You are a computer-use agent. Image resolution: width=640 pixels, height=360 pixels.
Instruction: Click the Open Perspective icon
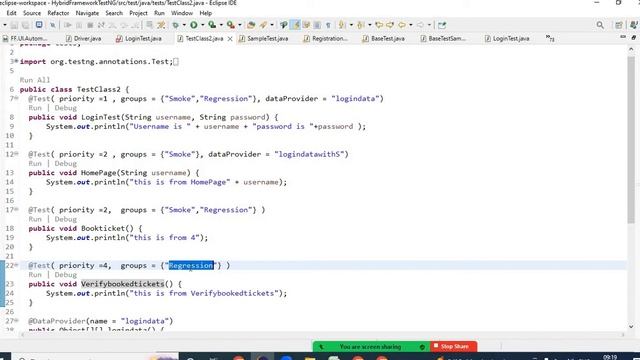(x=619, y=25)
